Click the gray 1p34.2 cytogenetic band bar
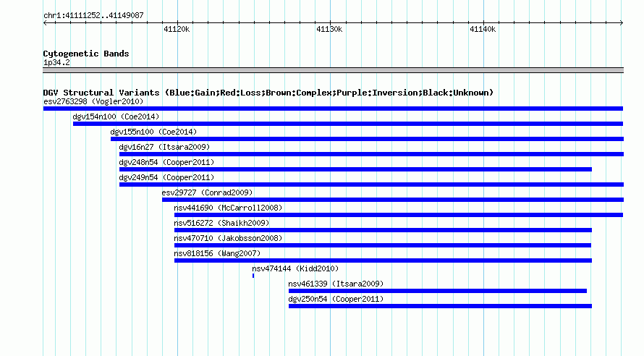Screen dimensions: 644x356 point(333,70)
